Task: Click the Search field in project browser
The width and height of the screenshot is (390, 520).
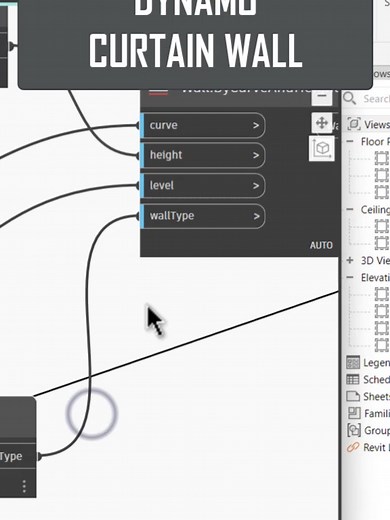Action: coord(376,99)
